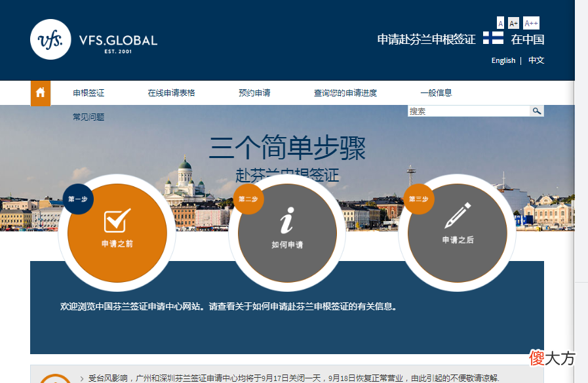
Task: Click the 申请赴芬兰申根签证 header text
Action: (x=426, y=39)
